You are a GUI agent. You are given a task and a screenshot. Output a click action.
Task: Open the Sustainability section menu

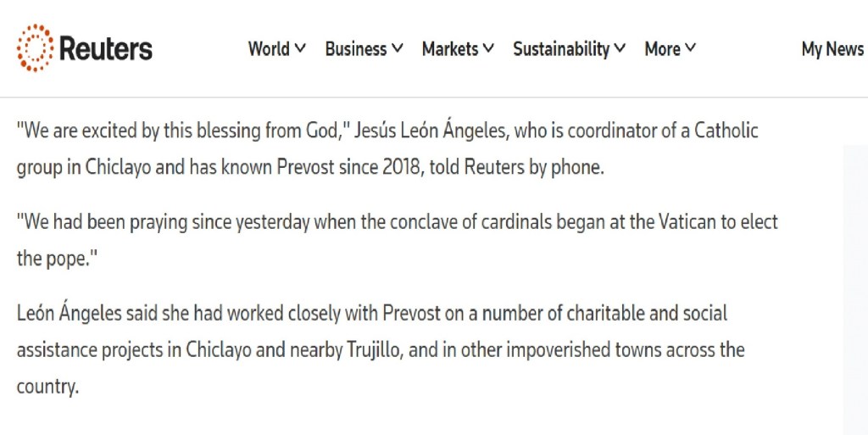560,49
